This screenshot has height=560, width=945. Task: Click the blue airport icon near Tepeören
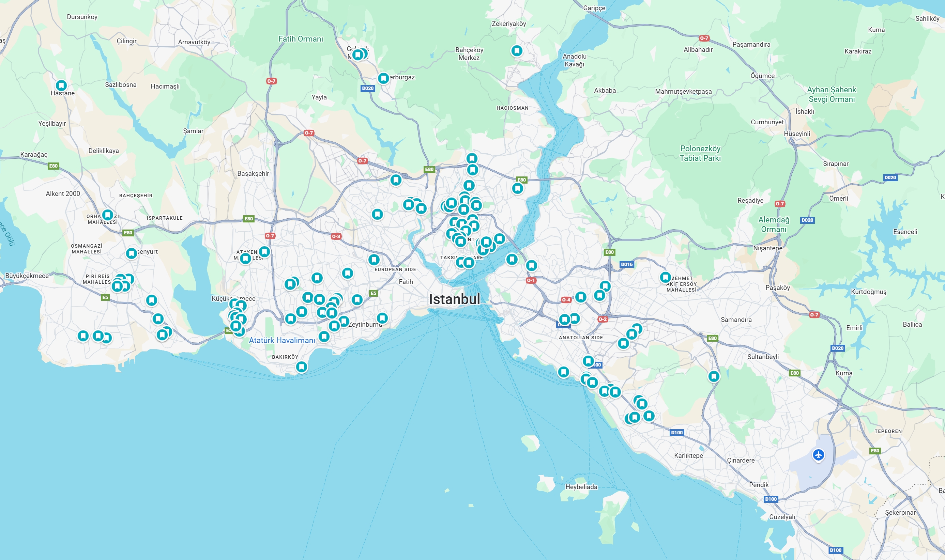818,455
